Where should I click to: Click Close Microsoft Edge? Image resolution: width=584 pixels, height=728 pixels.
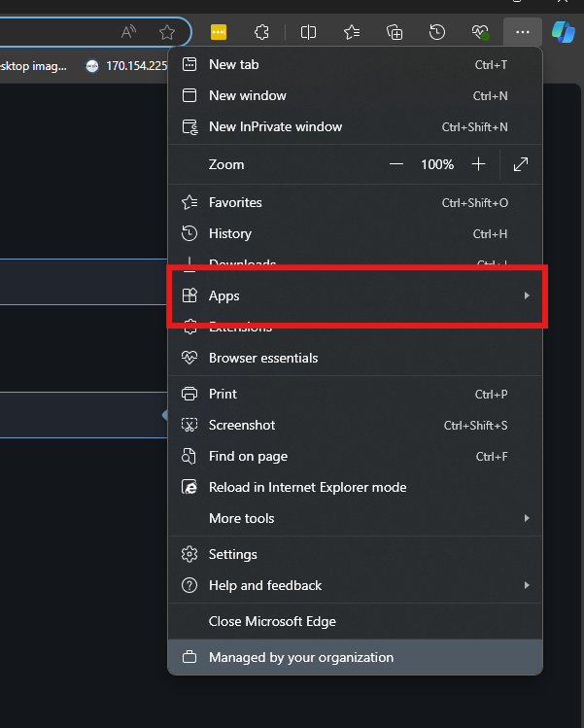pos(355,621)
